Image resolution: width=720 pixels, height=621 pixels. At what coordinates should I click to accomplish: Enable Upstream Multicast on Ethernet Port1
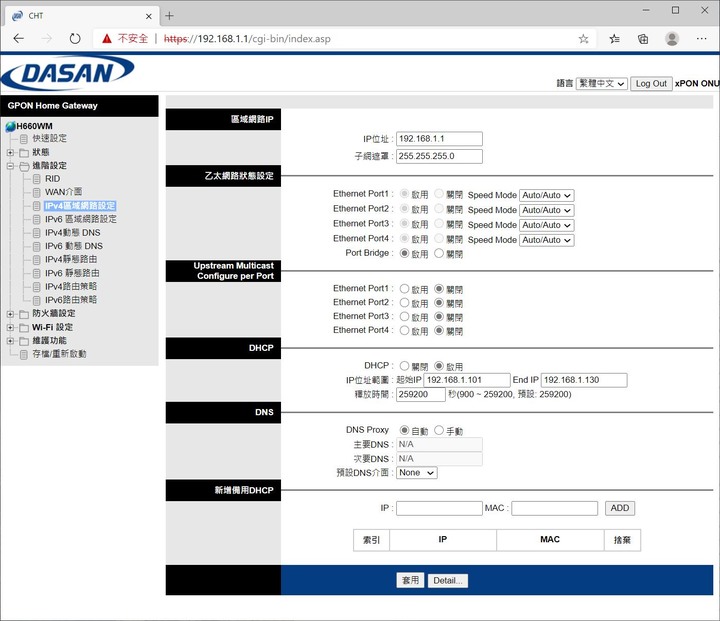point(404,288)
